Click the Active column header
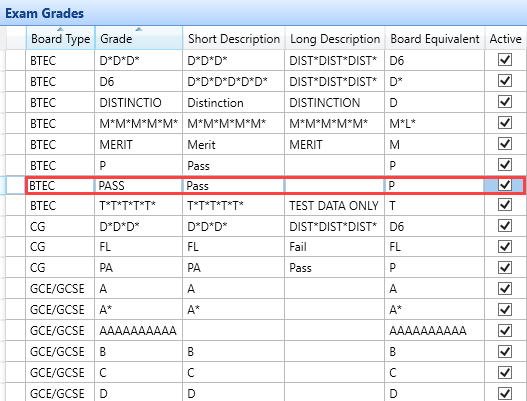The width and height of the screenshot is (527, 401). pyautogui.click(x=505, y=39)
